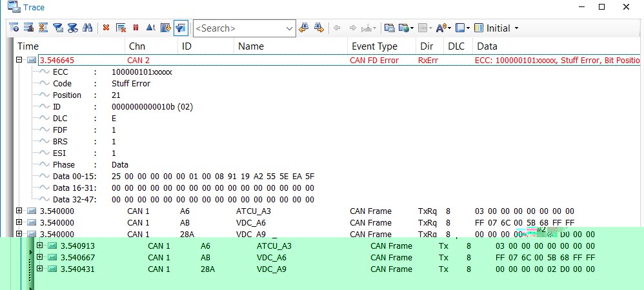
Task: Click the Name column header
Action: click(291, 46)
